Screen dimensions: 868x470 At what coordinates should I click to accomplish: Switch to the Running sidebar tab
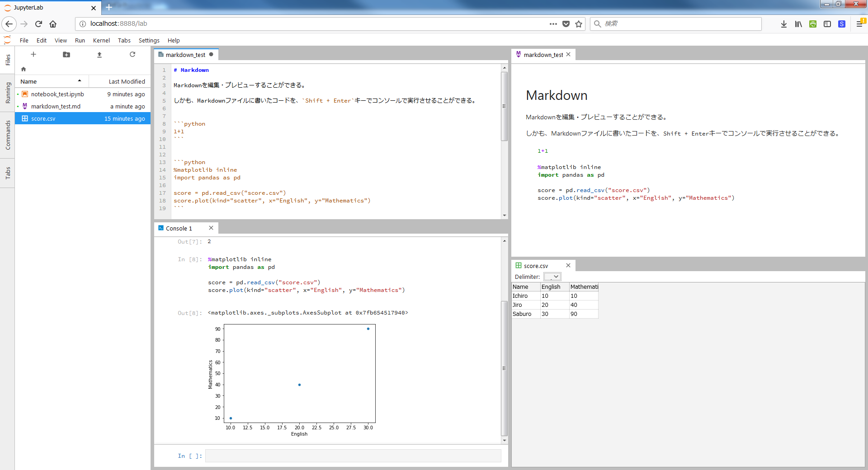tap(8, 93)
